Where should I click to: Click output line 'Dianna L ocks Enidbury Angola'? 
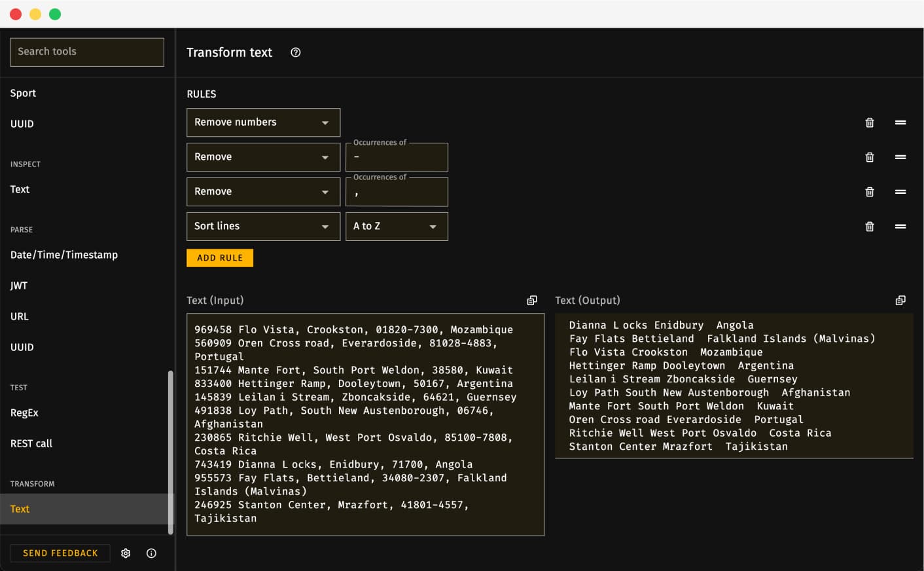coord(661,325)
